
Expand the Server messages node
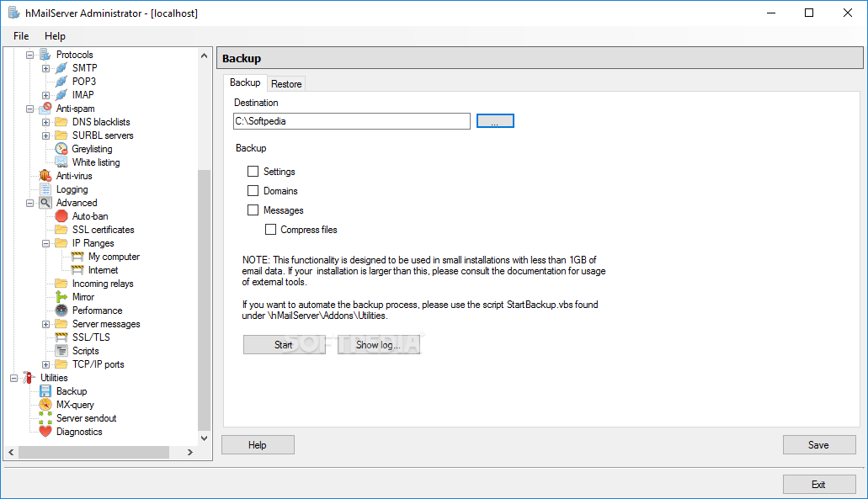46,324
